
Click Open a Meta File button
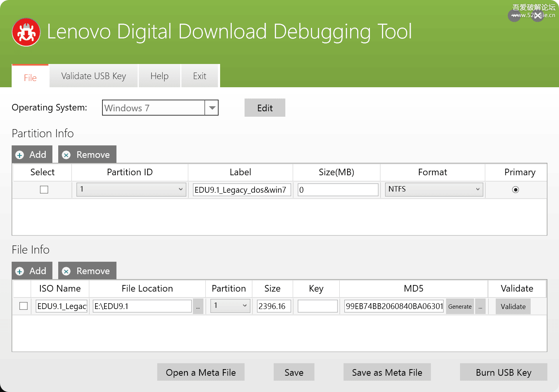click(x=201, y=372)
